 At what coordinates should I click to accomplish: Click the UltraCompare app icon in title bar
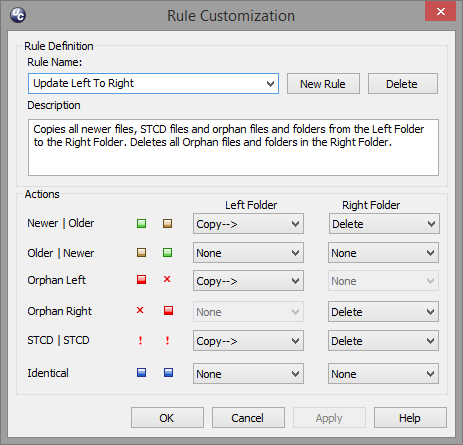click(x=18, y=15)
